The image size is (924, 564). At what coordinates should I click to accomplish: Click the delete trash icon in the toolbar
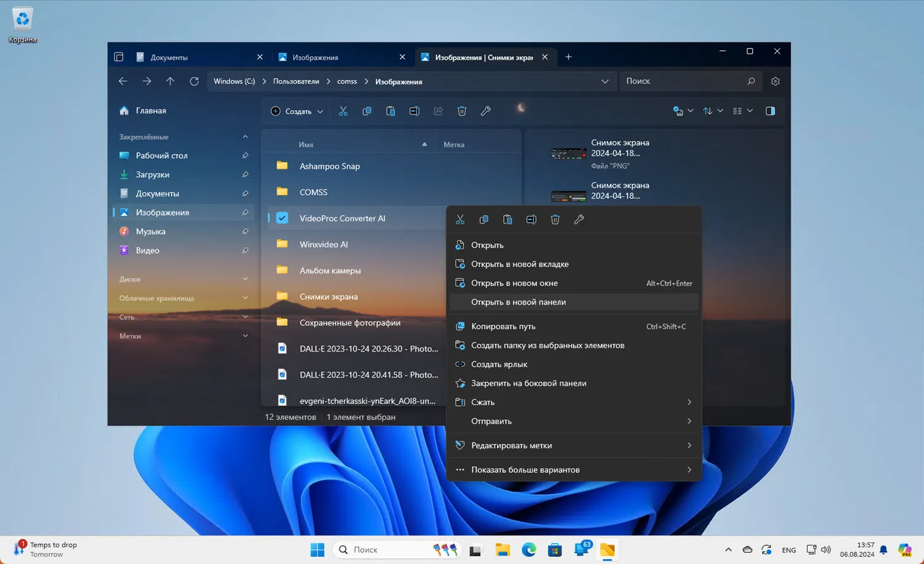click(x=462, y=111)
